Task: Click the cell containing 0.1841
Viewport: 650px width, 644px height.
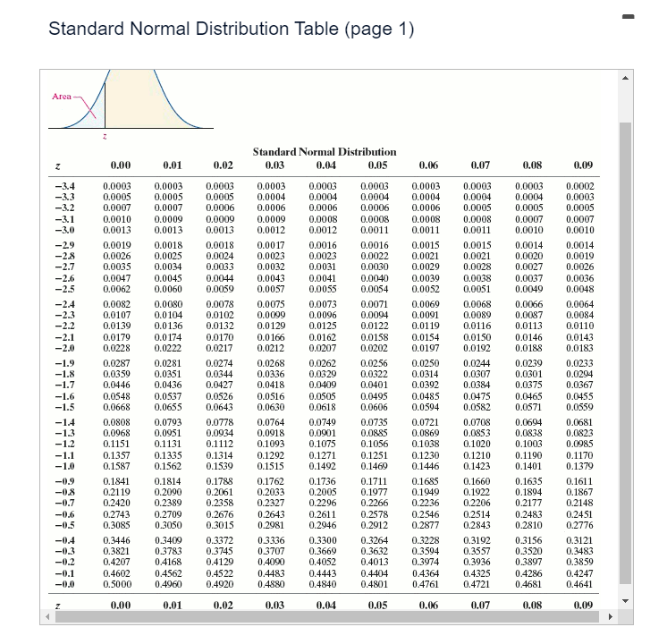Action: tap(116, 481)
